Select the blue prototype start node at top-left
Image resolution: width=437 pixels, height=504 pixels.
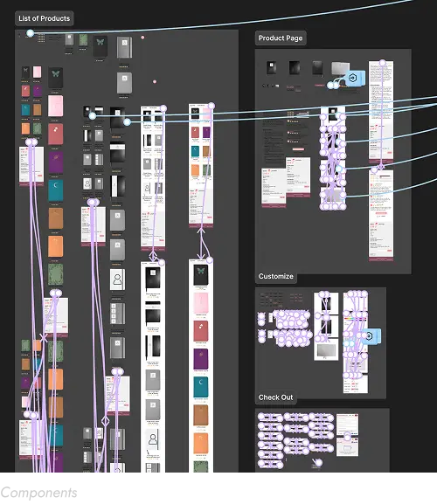[x=30, y=33]
